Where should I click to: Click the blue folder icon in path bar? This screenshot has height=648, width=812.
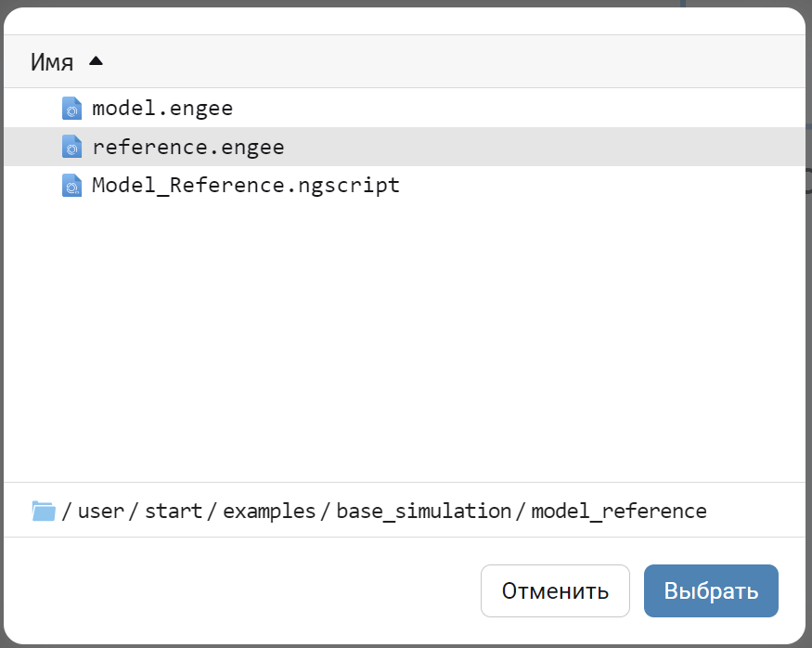pyautogui.click(x=44, y=511)
